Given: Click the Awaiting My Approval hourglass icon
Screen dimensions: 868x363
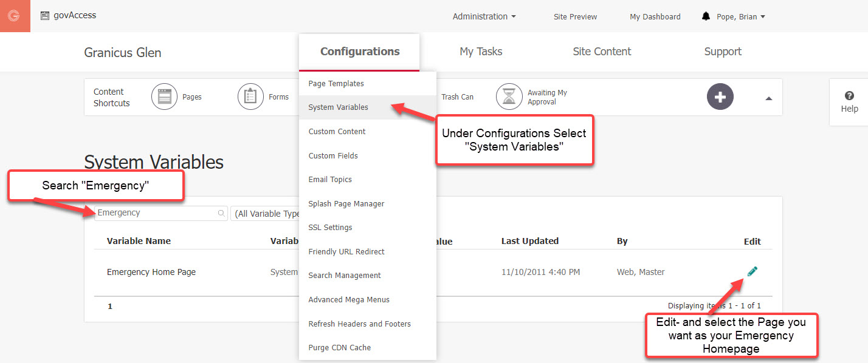Looking at the screenshot, I should coord(509,97).
